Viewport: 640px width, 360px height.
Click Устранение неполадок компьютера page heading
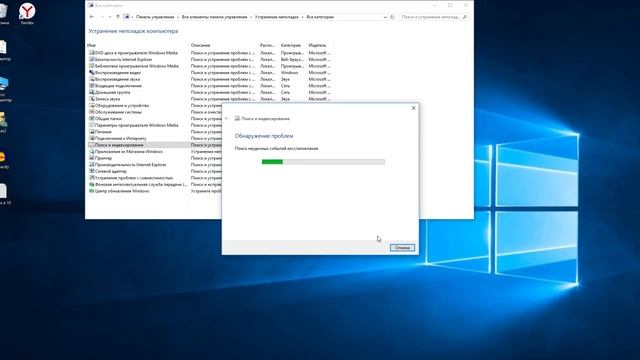(133, 31)
